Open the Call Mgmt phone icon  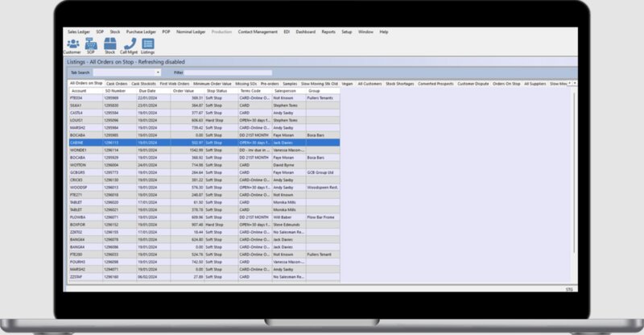(129, 46)
